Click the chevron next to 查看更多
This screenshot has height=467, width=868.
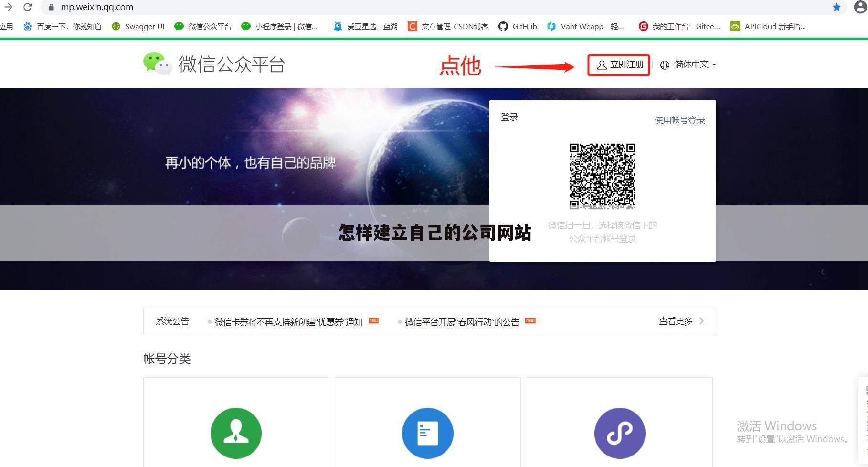tap(701, 321)
